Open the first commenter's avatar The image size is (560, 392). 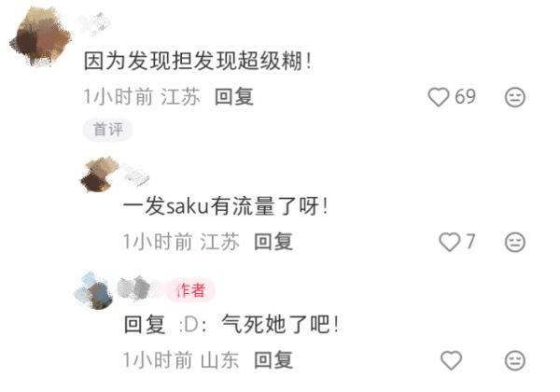[40, 36]
